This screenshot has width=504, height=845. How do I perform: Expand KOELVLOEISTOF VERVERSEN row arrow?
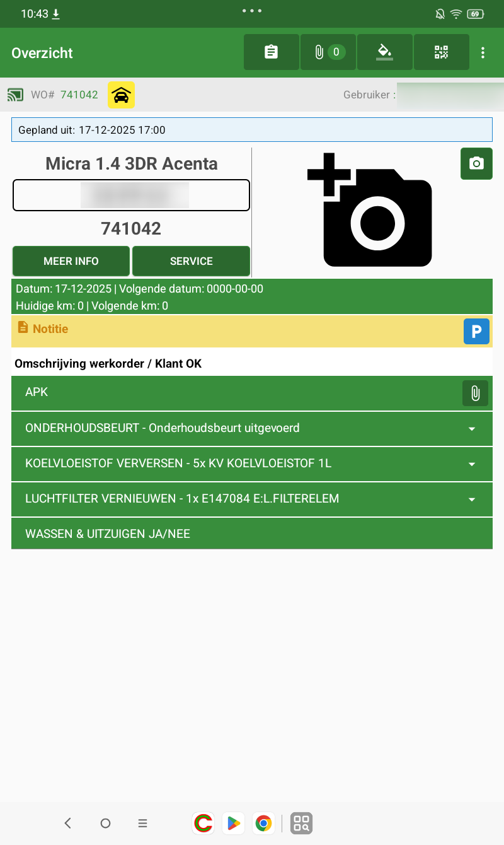pyautogui.click(x=472, y=464)
